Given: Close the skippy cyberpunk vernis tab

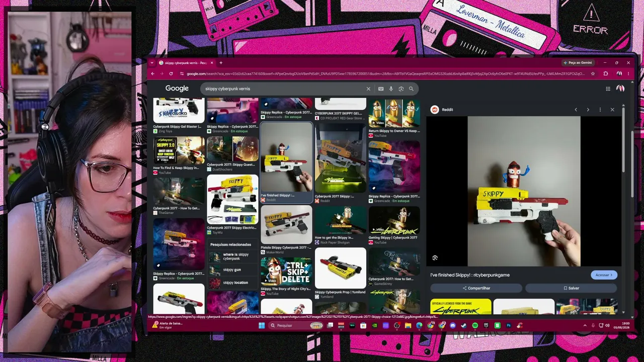Looking at the screenshot, I should click(212, 63).
